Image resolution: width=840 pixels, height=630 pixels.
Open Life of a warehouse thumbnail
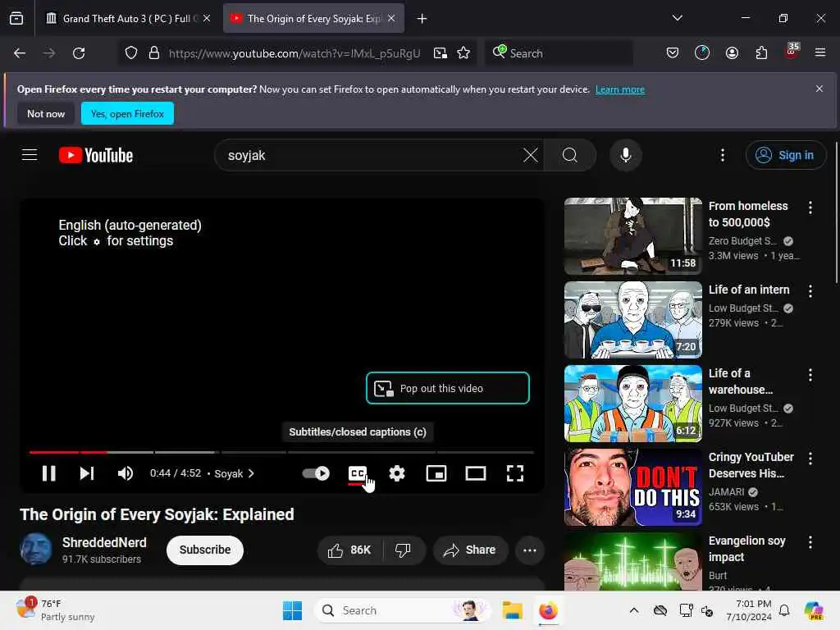pyautogui.click(x=632, y=404)
